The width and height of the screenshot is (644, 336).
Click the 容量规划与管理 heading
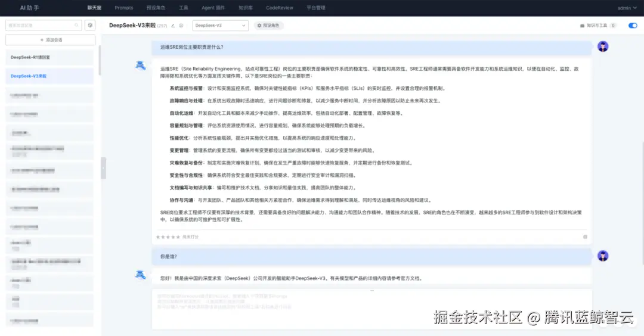186,126
